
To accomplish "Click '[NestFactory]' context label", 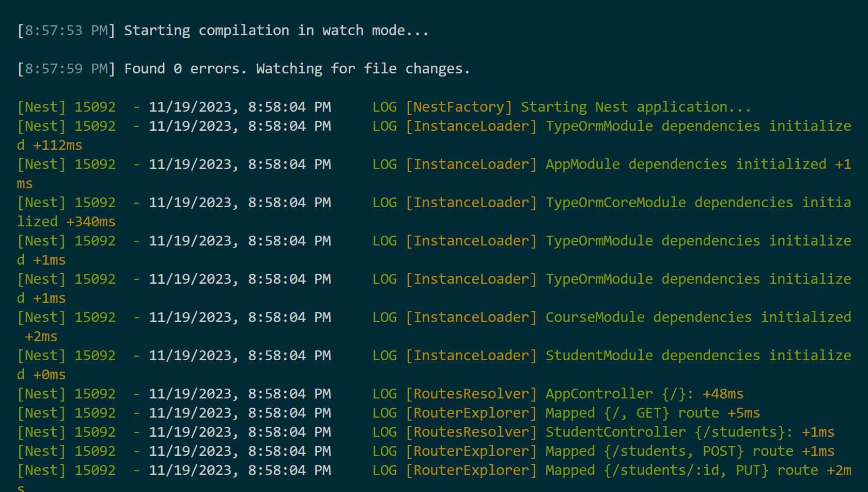I will [459, 107].
